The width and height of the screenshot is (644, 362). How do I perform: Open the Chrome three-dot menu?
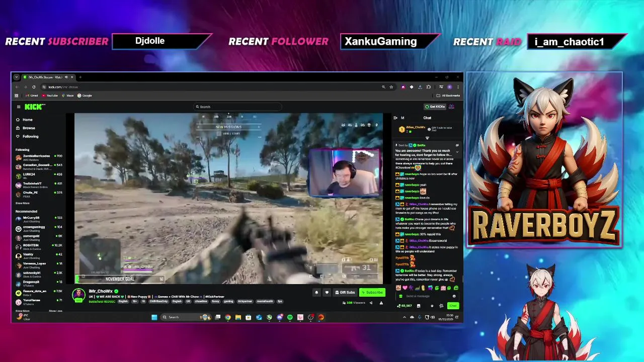(457, 87)
